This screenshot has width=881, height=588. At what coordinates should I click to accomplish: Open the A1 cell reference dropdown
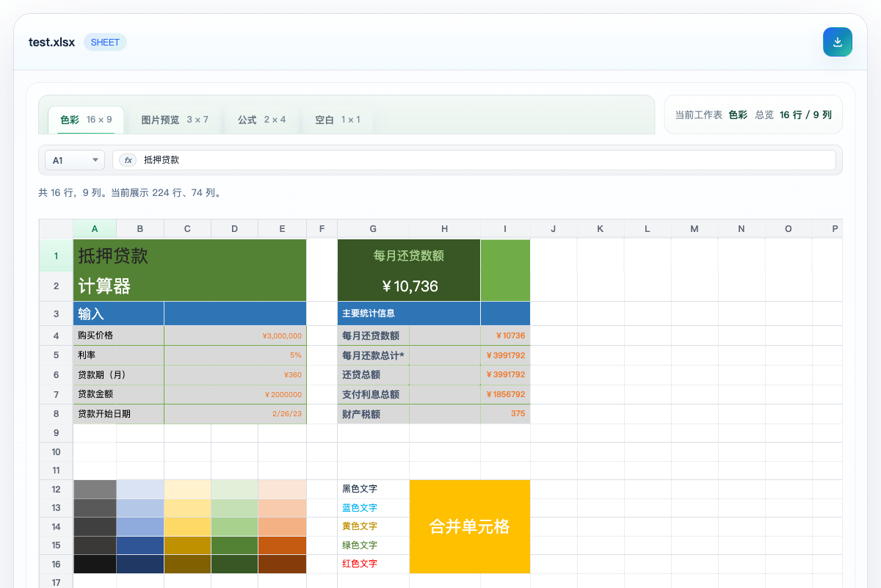[75, 160]
